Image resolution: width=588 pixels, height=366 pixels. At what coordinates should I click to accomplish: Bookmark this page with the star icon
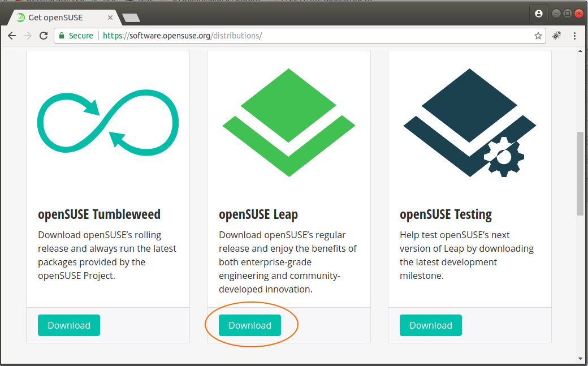point(538,36)
